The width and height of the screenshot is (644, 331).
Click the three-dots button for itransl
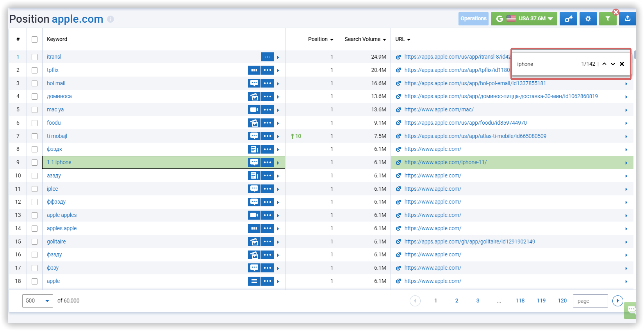268,57
